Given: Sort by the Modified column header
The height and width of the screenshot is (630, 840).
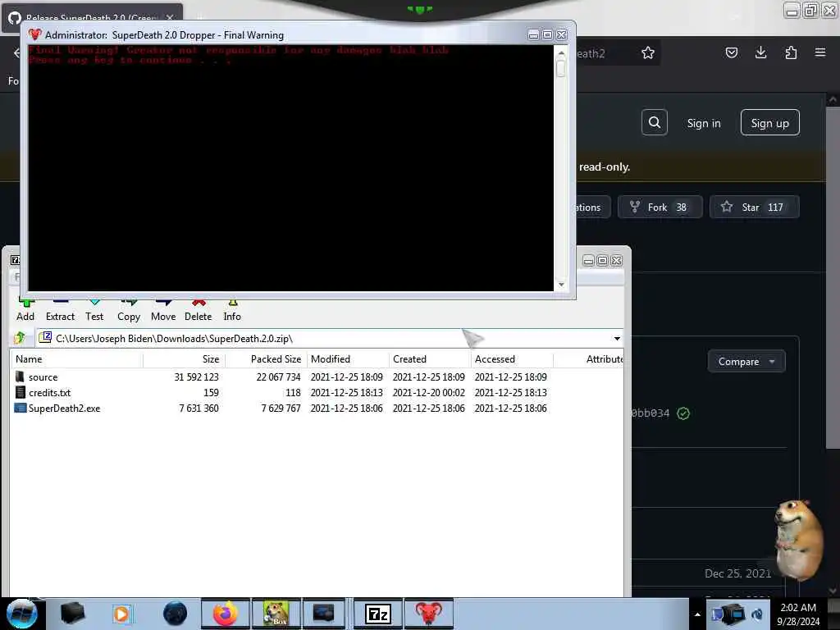Looking at the screenshot, I should coord(348,359).
